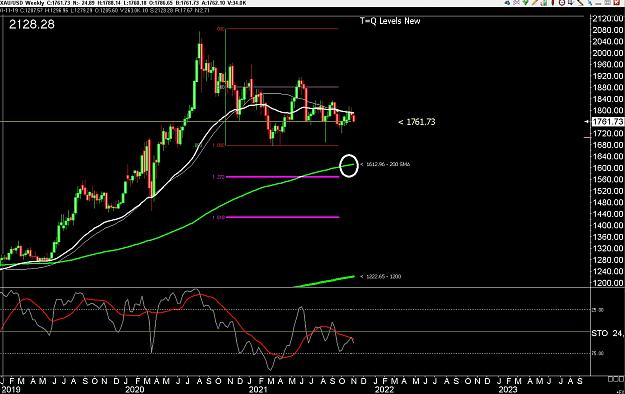
Task: Click the 1600.00 price axis label
Action: (608, 168)
